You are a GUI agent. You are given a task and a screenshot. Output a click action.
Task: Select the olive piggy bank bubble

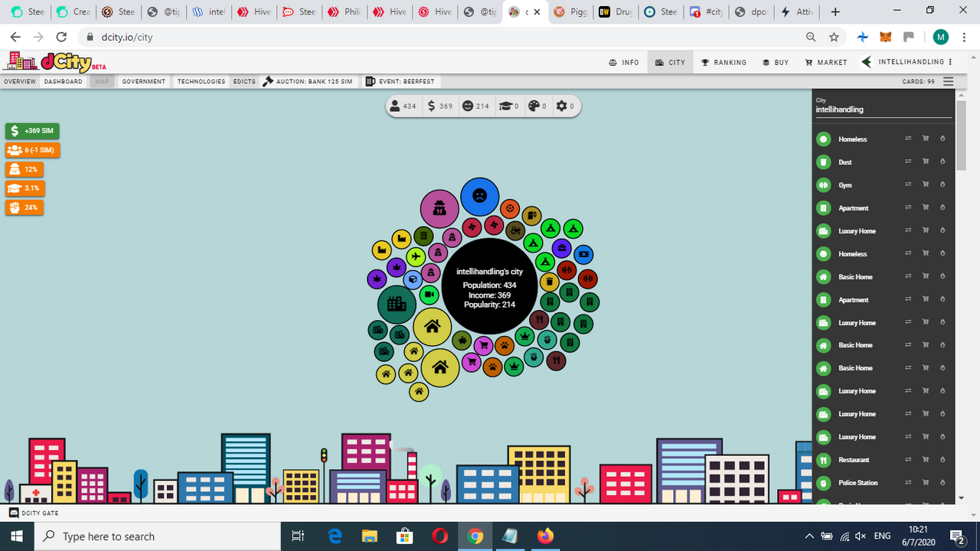coord(462,341)
